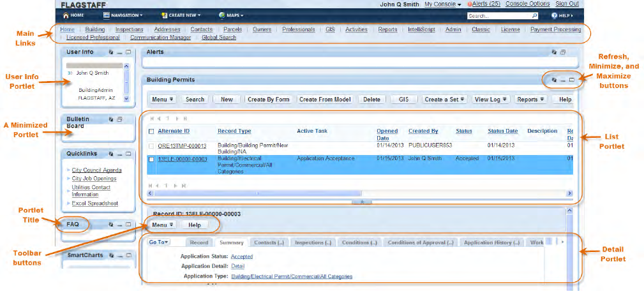This screenshot has height=291, width=644.
Task: Switch to the Contacts tab
Action: coord(269,243)
